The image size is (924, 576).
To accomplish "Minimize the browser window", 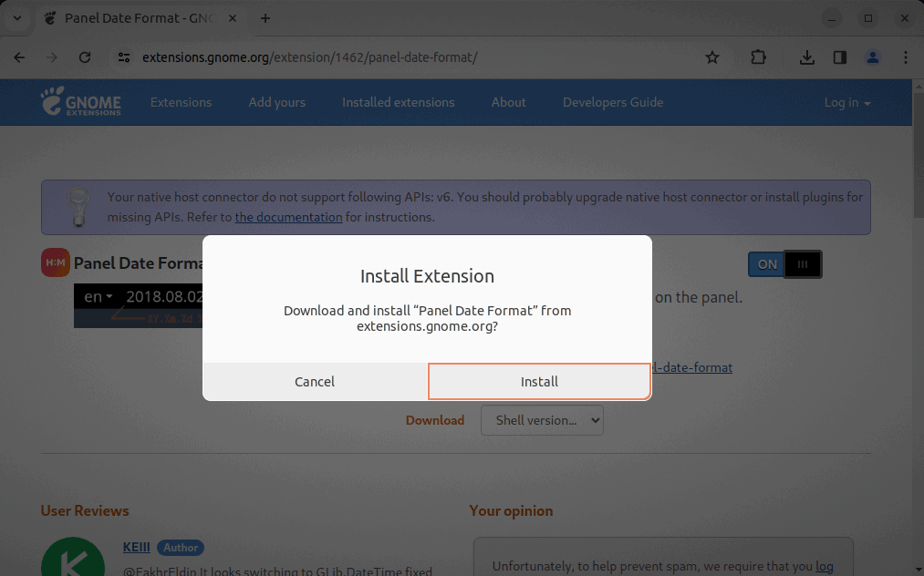I will (832, 18).
